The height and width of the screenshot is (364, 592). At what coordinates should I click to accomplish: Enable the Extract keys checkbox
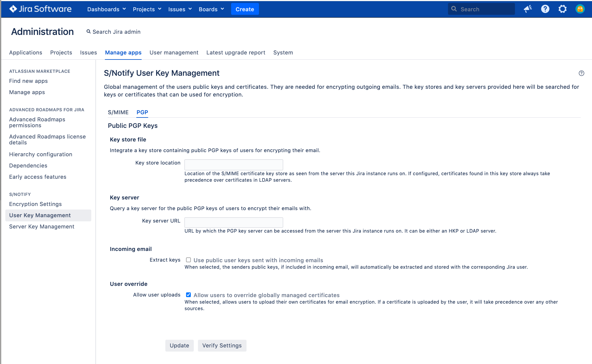188,260
